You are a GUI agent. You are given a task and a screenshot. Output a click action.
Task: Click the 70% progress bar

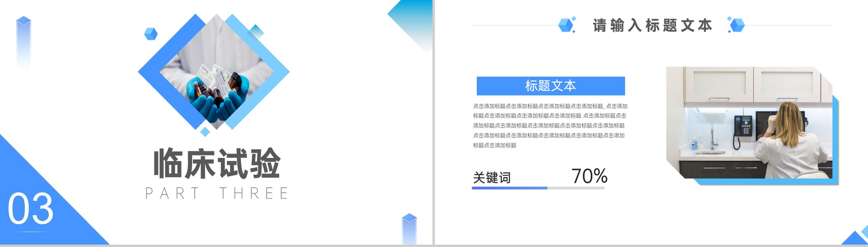(538, 188)
